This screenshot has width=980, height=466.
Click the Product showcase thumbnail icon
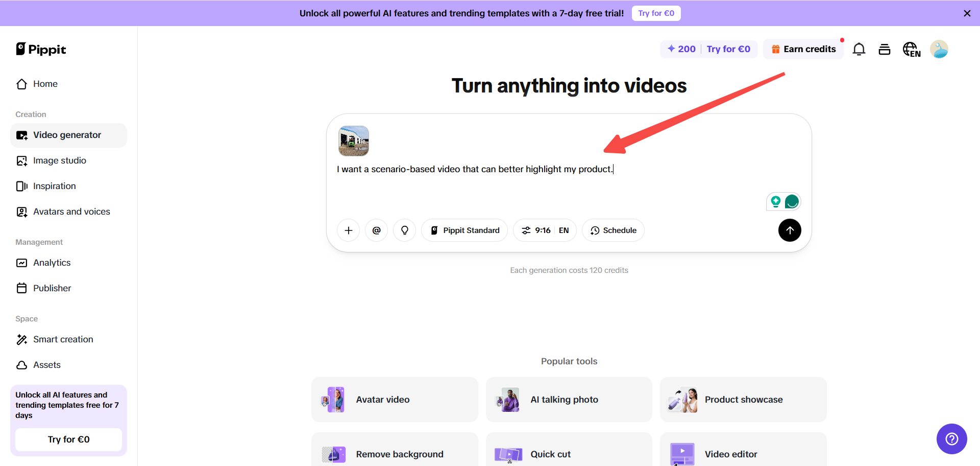tap(682, 400)
